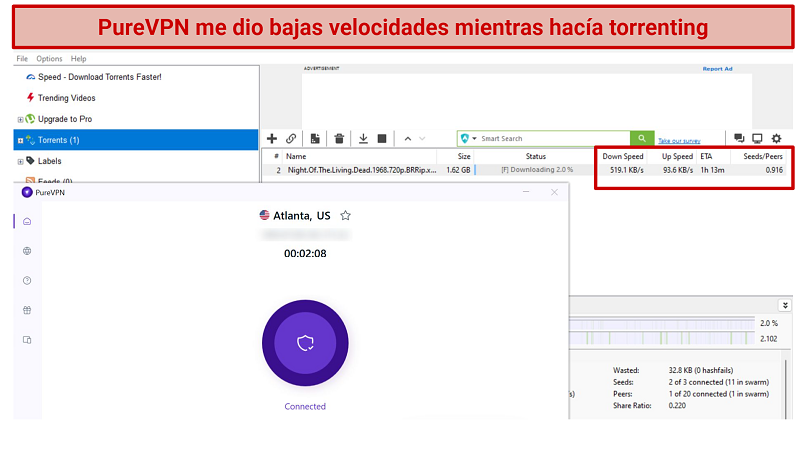This screenshot has height=453, width=806.
Task: Move torrent down in queue
Action: [423, 138]
